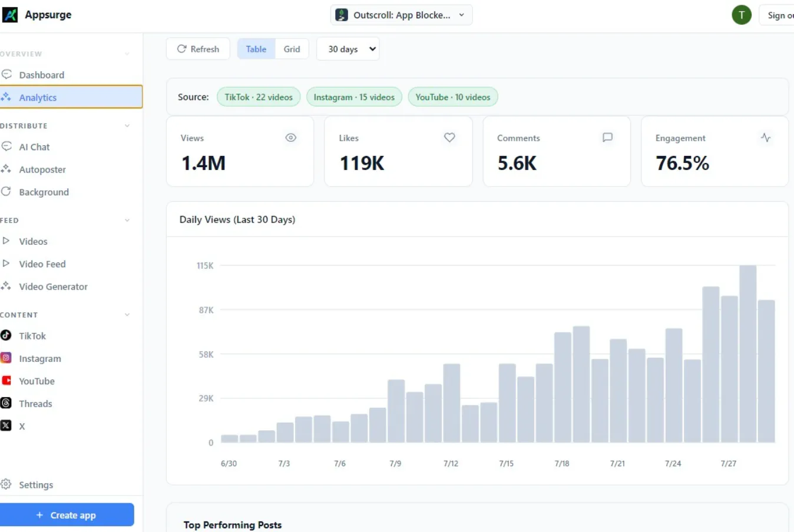Collapse the Distribute section chevron
794x532 pixels.
pos(127,126)
